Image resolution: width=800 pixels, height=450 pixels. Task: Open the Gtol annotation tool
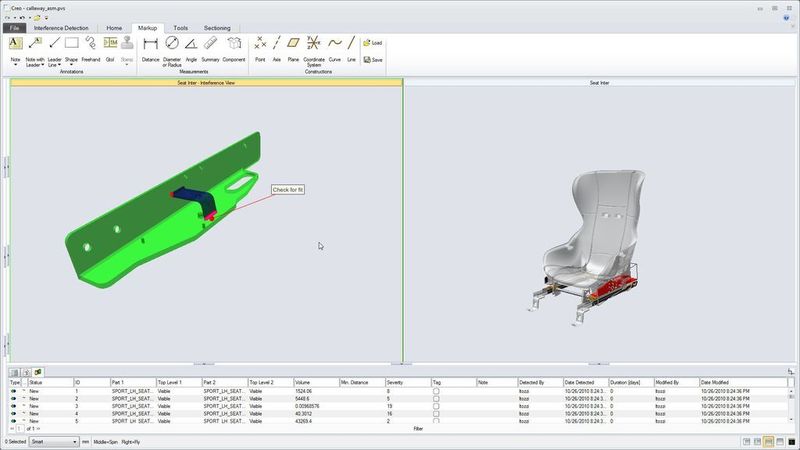pos(110,46)
